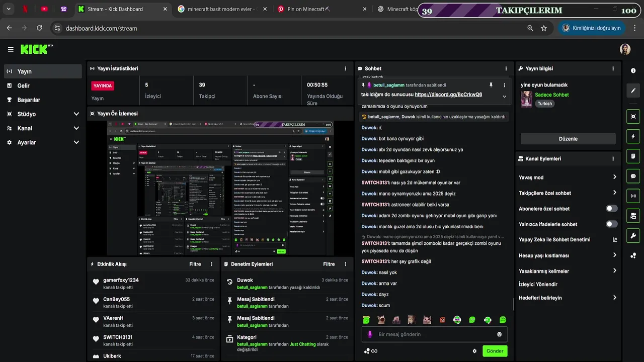
Task: Open Hedefleri belirleyin arrow
Action: pos(614,298)
